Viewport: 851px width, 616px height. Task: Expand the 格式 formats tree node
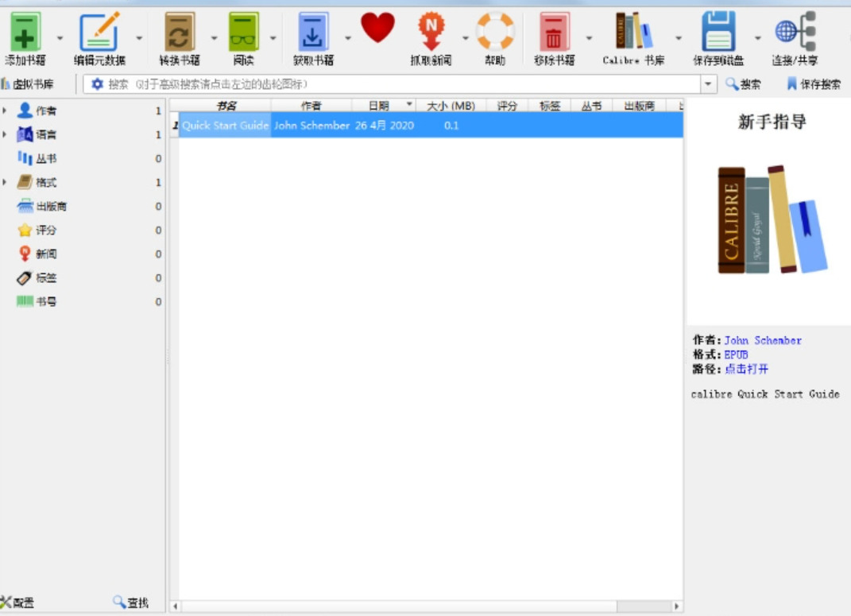[x=5, y=182]
